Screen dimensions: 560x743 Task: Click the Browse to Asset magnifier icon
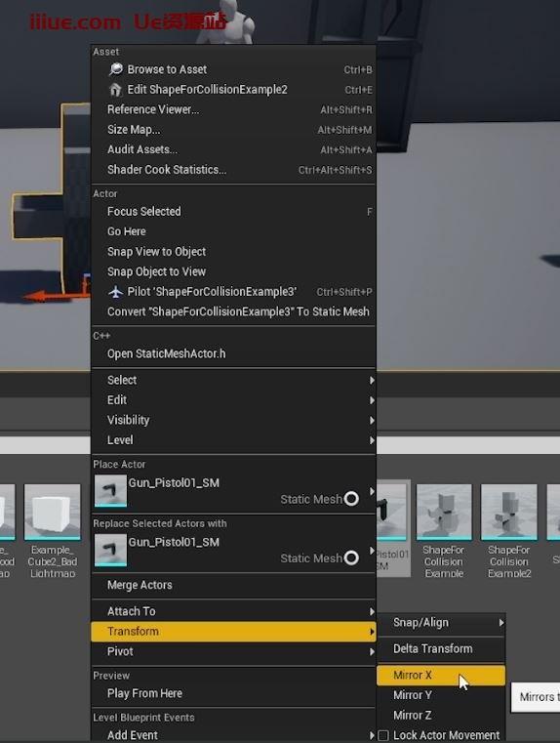[115, 69]
